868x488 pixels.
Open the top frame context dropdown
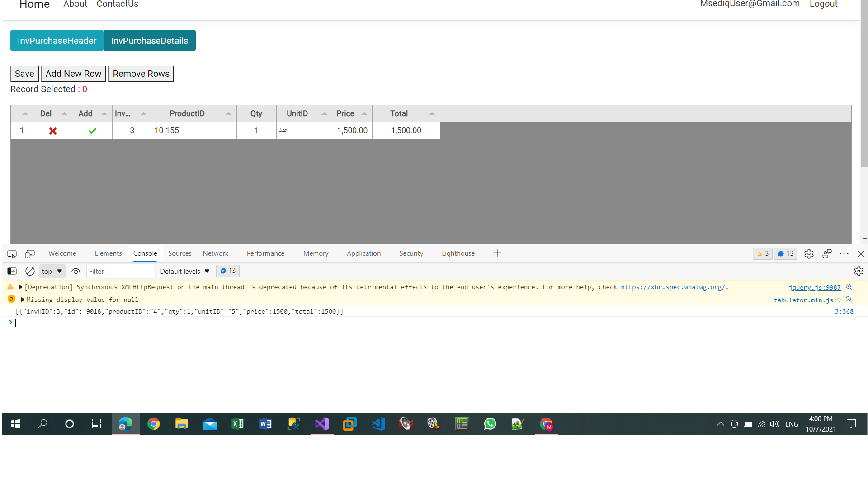[52, 271]
